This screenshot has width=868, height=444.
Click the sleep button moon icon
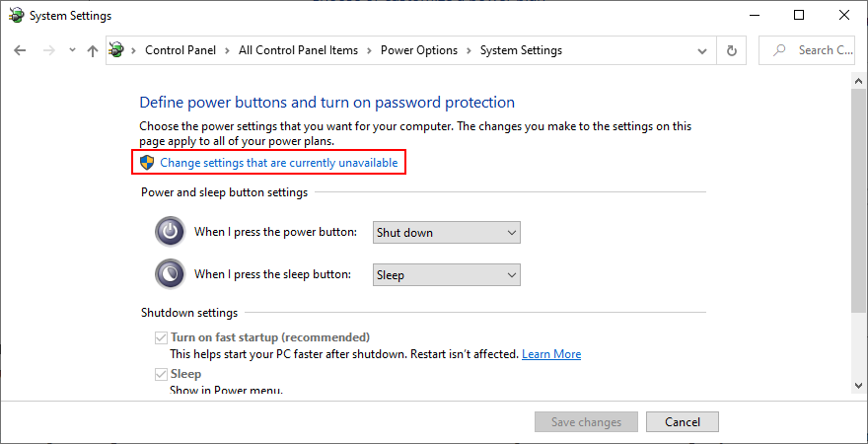pos(170,274)
